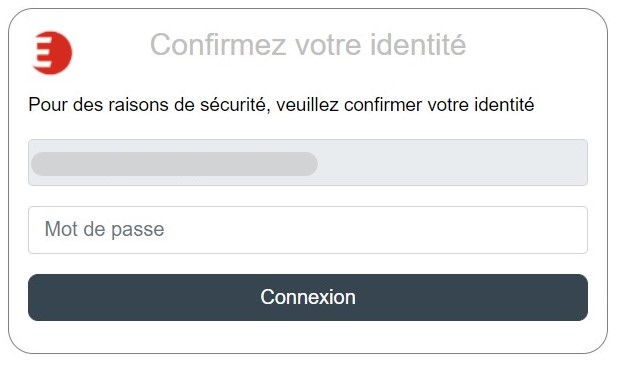This screenshot has height=365, width=631.
Task: Click the phrase confirmer votre identité
Action: (x=439, y=105)
